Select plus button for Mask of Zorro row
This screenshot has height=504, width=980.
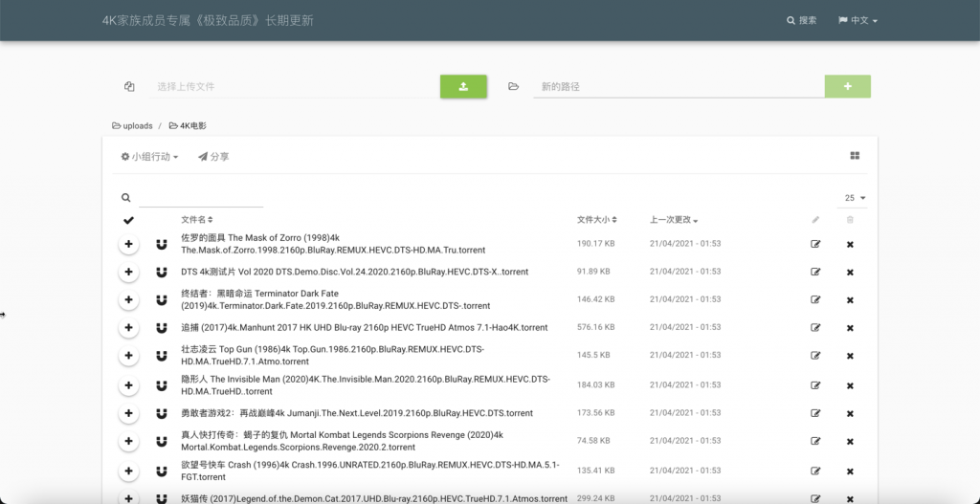[129, 244]
